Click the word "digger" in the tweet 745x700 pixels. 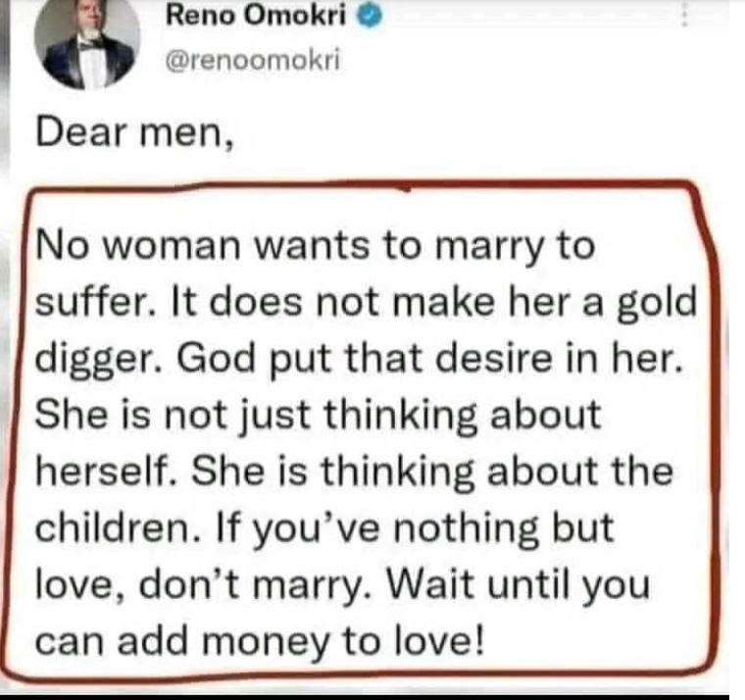coord(86,362)
